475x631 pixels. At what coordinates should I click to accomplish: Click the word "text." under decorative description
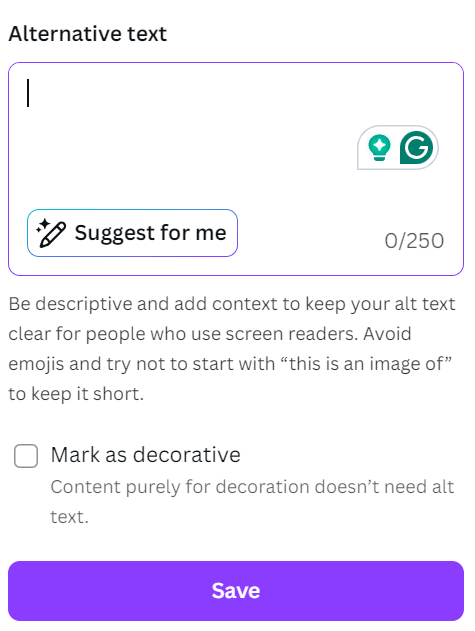69,517
